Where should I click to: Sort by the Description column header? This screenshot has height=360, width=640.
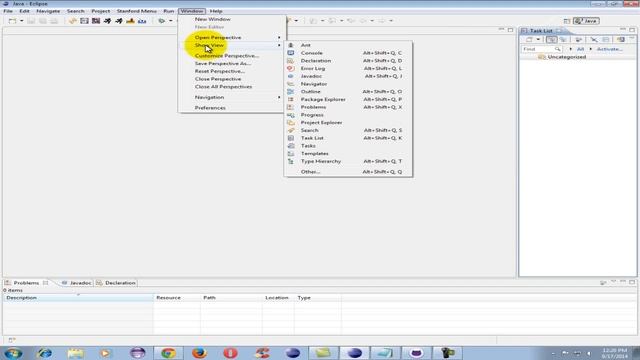click(78, 298)
